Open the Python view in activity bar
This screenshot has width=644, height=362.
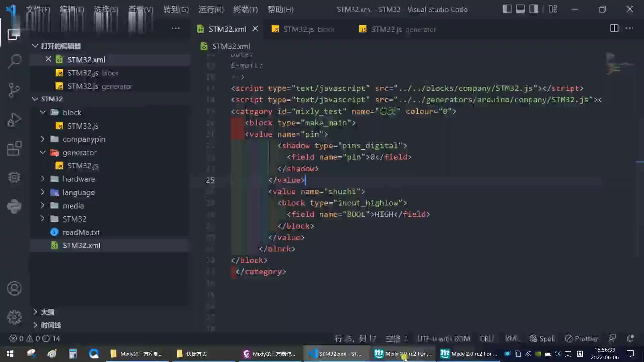(14, 206)
